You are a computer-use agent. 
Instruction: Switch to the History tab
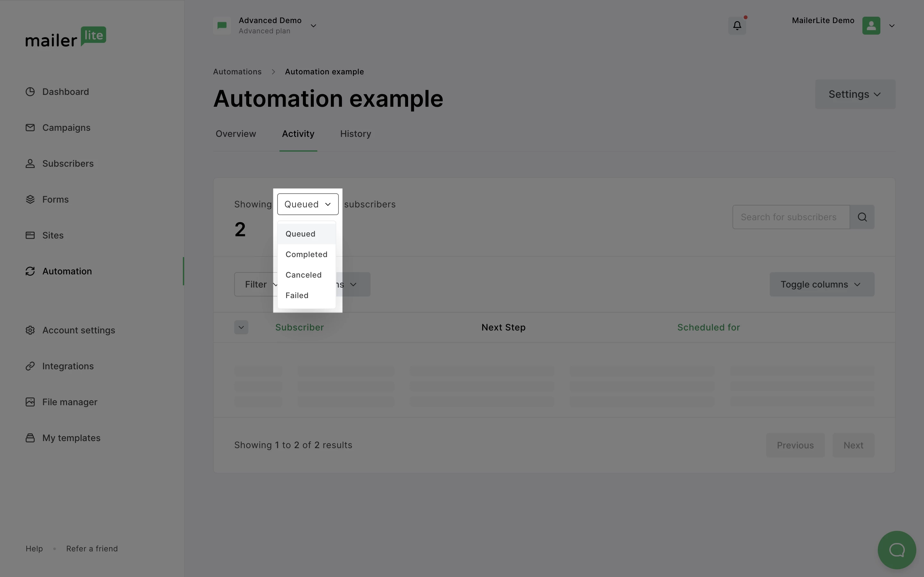point(355,134)
